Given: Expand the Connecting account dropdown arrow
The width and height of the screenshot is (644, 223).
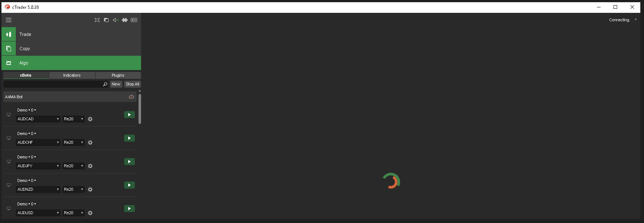Looking at the screenshot, I should coord(636,20).
